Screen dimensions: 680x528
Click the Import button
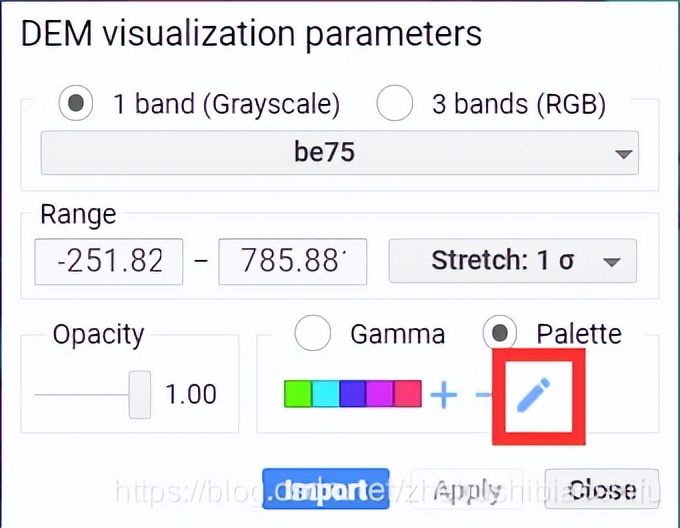click(326, 489)
